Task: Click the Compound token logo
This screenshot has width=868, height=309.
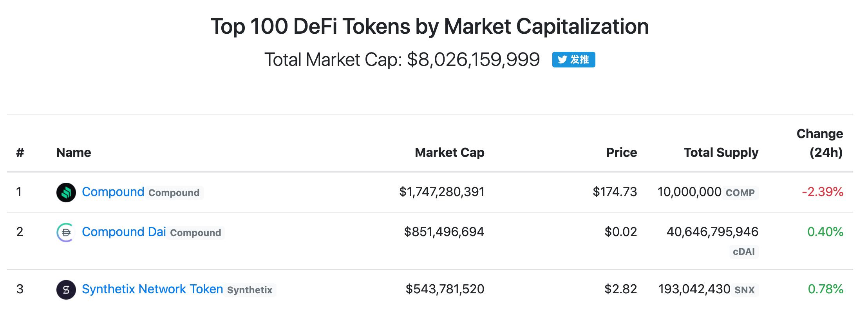Action: tap(66, 192)
